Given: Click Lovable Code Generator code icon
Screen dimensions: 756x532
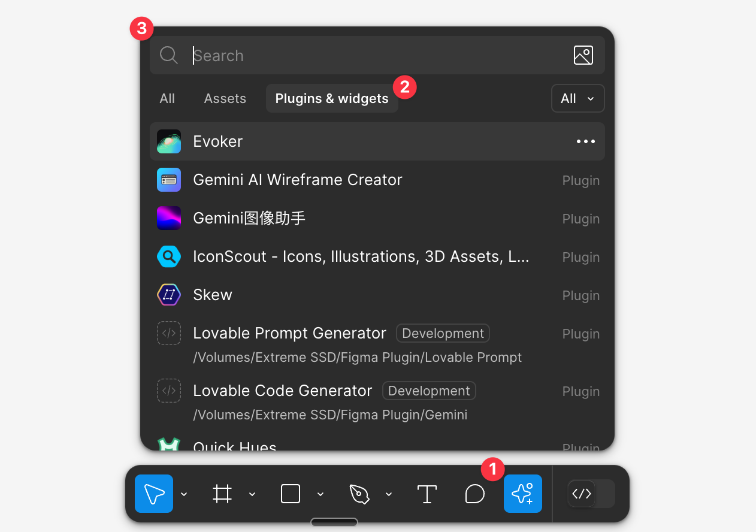Looking at the screenshot, I should pyautogui.click(x=169, y=391).
